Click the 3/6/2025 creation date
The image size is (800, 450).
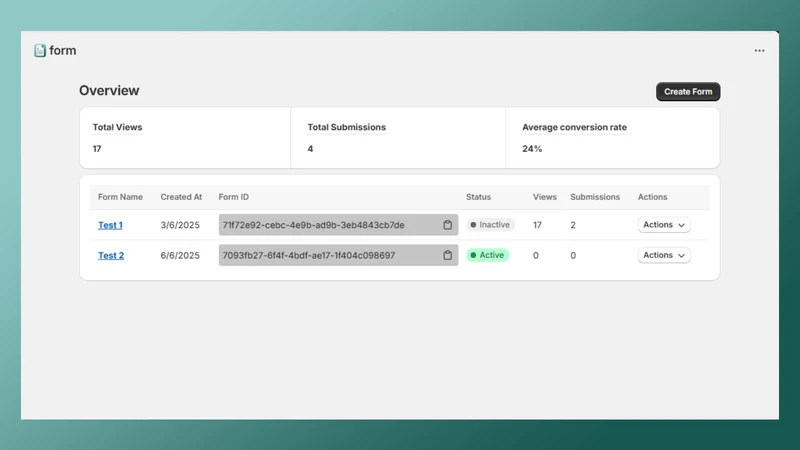tap(180, 225)
